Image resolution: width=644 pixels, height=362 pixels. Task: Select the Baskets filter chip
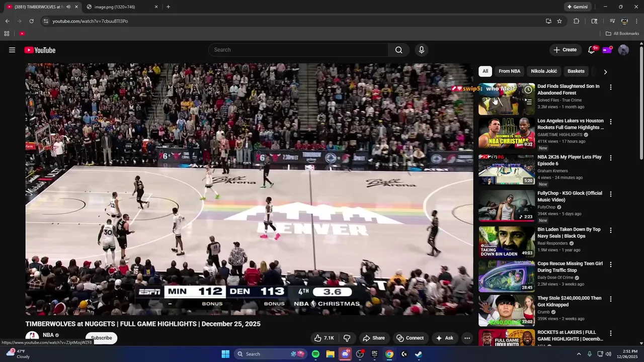coord(576,71)
